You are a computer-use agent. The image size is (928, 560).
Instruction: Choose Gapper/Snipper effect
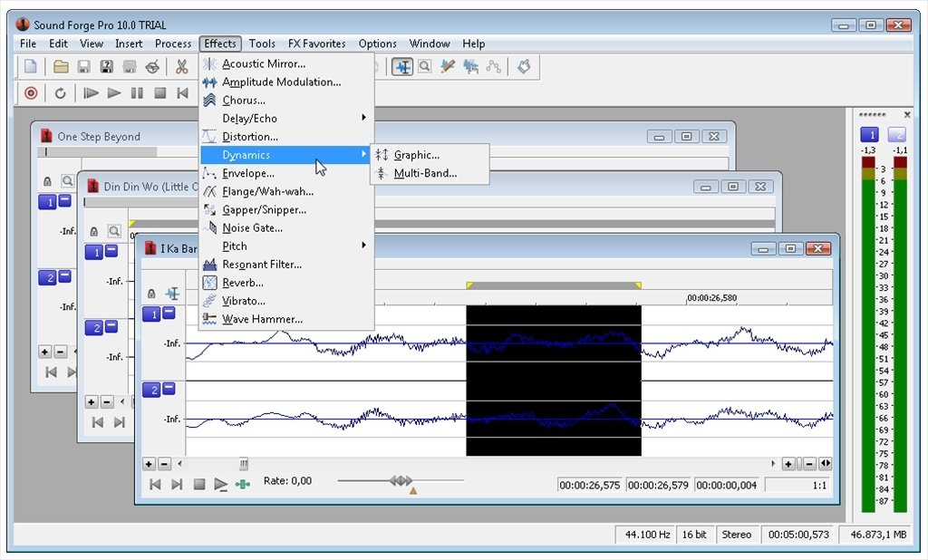[x=287, y=210]
